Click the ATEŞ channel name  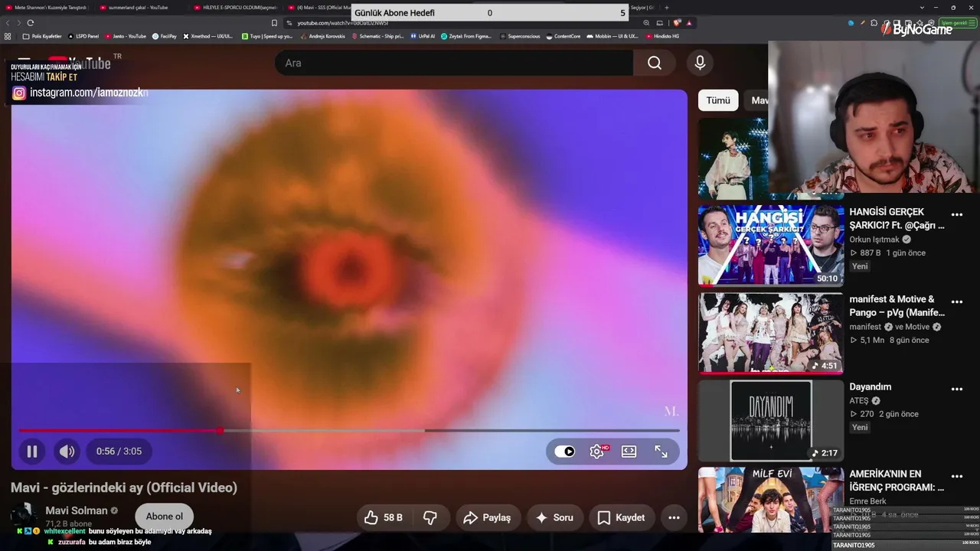(859, 400)
